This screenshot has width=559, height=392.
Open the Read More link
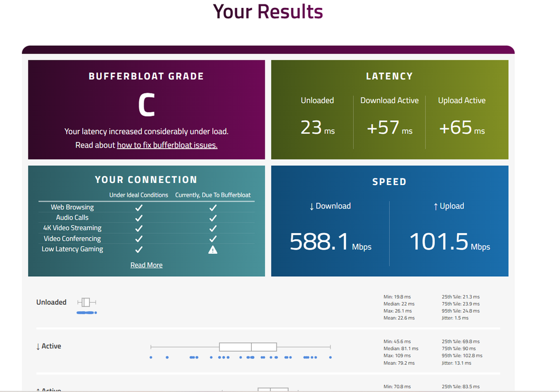pos(146,265)
